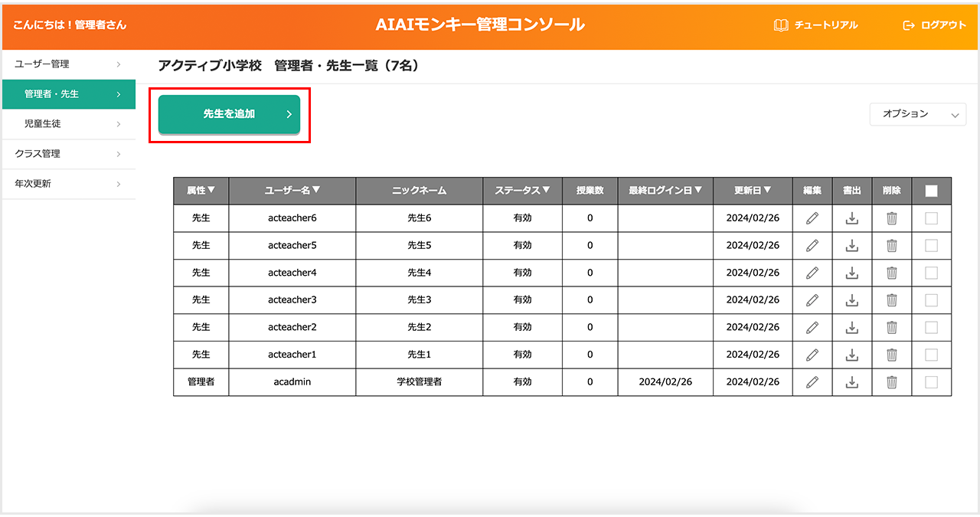Delete acteacher2 using the trash icon
The image size is (980, 517).
coord(891,328)
